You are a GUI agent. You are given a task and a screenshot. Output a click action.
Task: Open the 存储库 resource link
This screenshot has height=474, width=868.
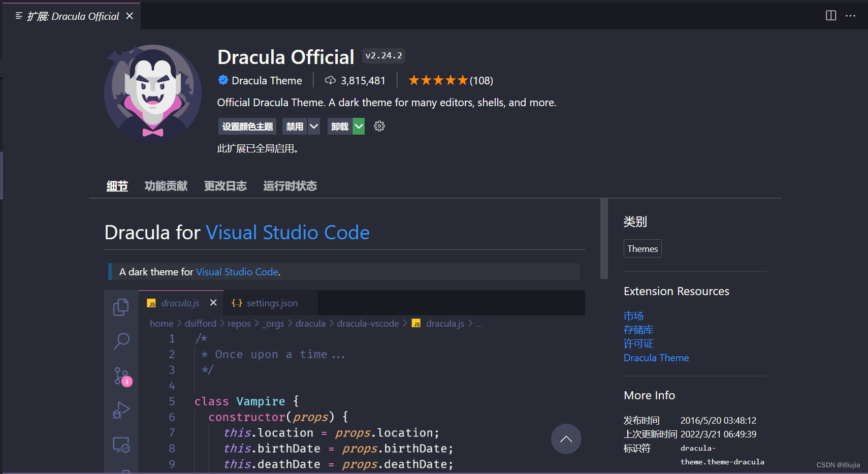coord(638,330)
